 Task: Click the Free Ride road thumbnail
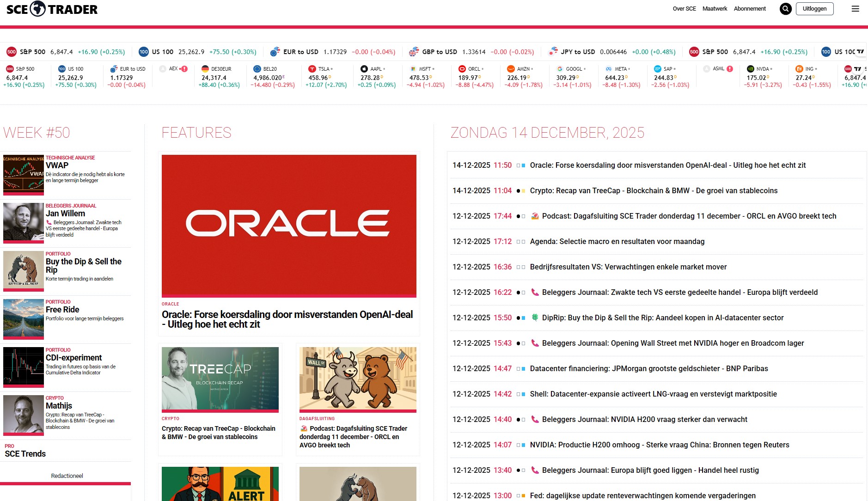coord(24,319)
